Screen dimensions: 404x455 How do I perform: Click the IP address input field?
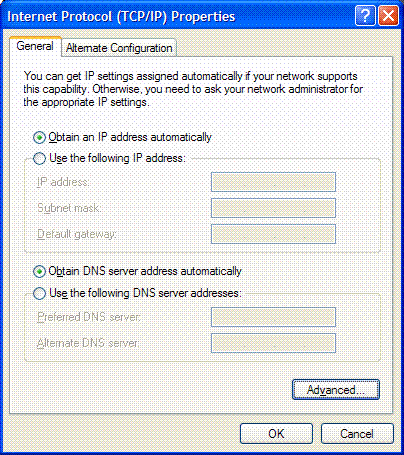pos(273,182)
